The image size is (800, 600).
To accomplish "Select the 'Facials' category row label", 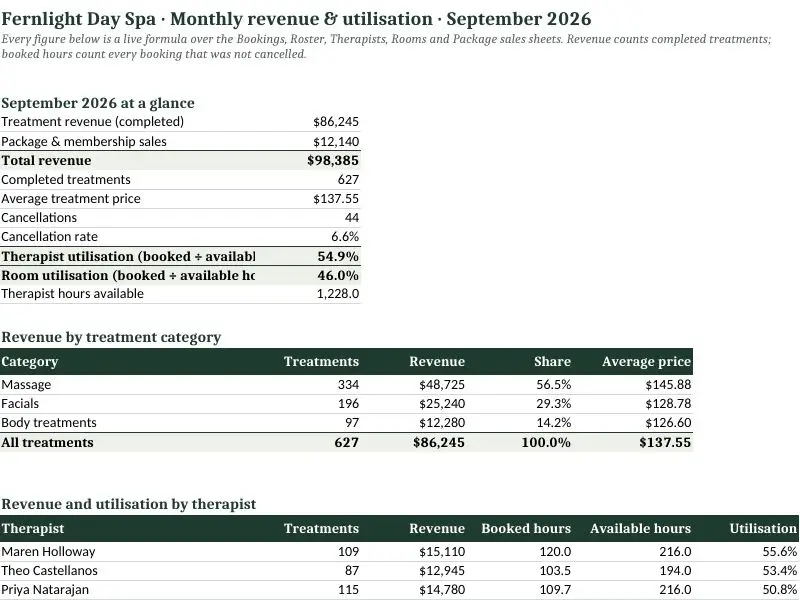I will click(x=20, y=404).
